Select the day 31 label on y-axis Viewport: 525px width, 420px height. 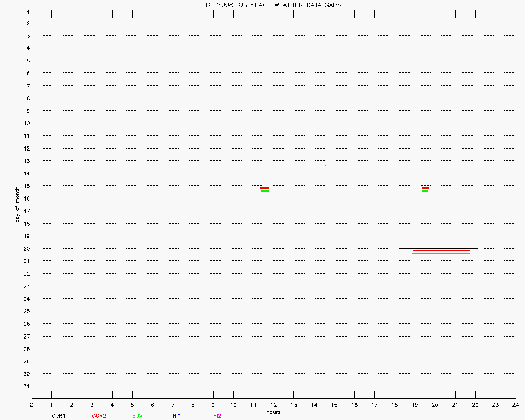(26, 386)
